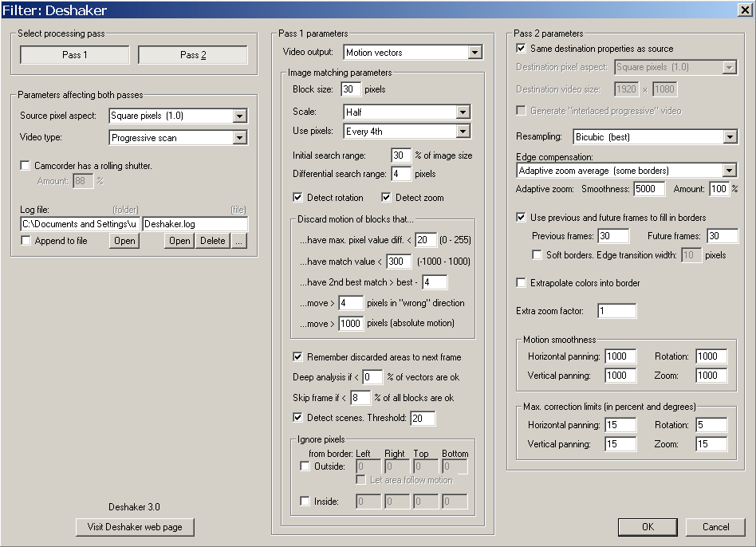Toggle Use previous and future frames checkbox
Screen dimensions: 756x547
tap(522, 218)
